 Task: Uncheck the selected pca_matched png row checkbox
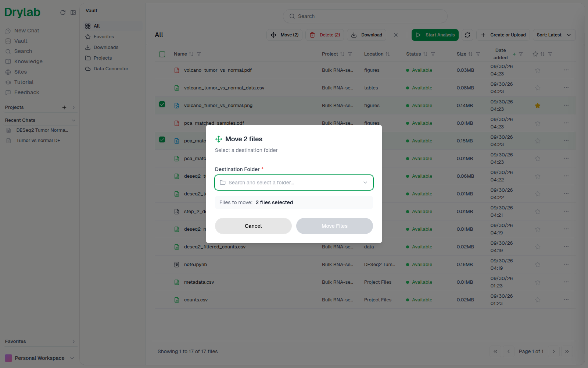click(x=162, y=139)
